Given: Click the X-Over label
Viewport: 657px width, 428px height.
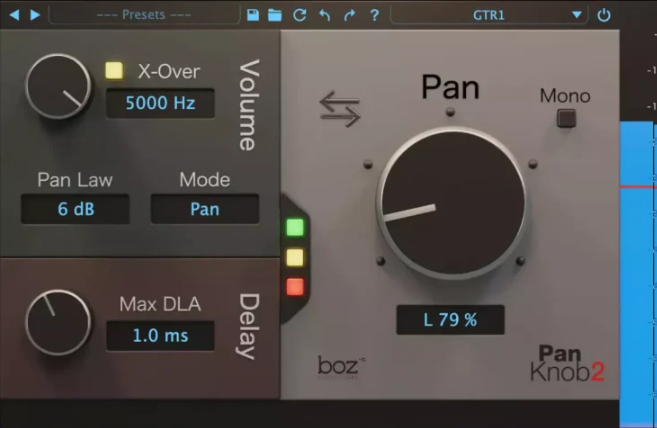Looking at the screenshot, I should pyautogui.click(x=169, y=72).
